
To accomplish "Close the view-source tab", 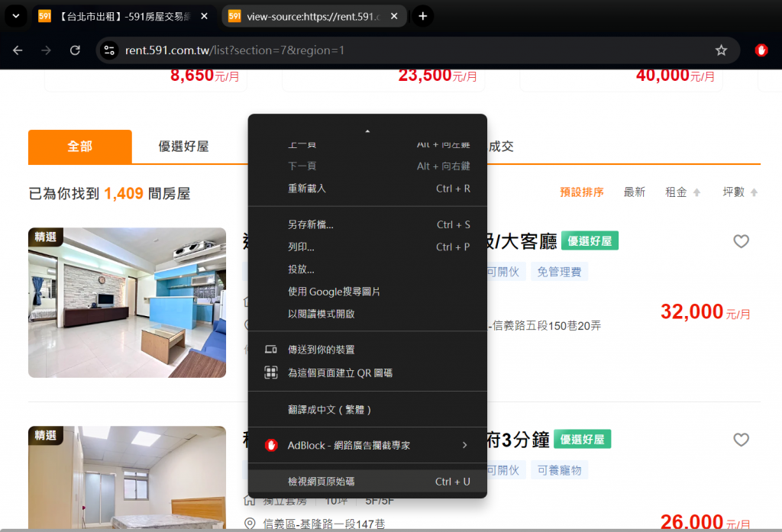I will click(394, 17).
